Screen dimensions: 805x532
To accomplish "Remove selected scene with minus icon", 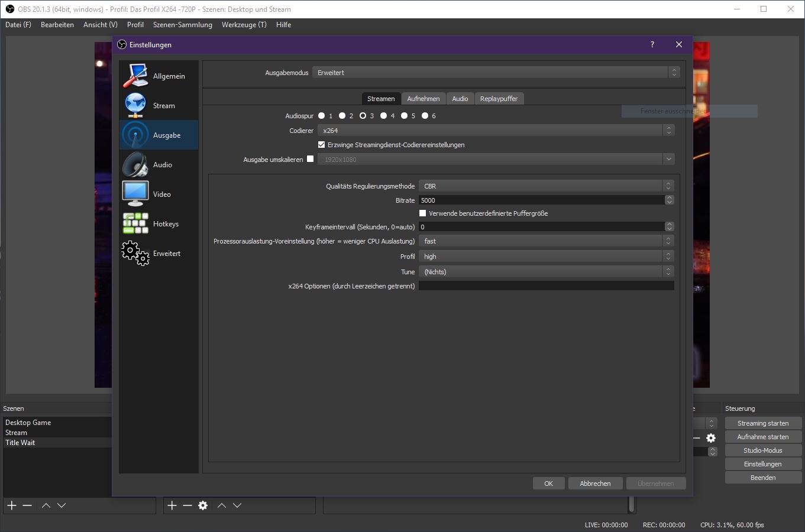I will coord(27,505).
